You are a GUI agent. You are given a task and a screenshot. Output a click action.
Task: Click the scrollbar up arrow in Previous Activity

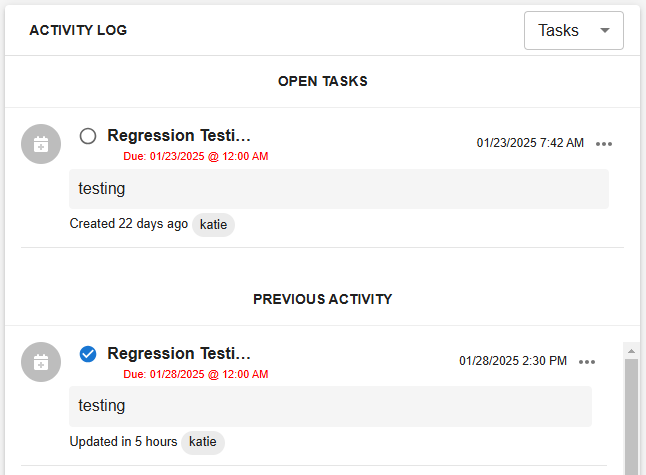[631, 351]
